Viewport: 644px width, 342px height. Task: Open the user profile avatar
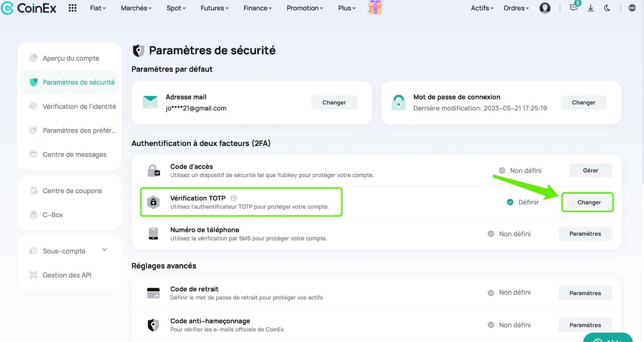(545, 8)
